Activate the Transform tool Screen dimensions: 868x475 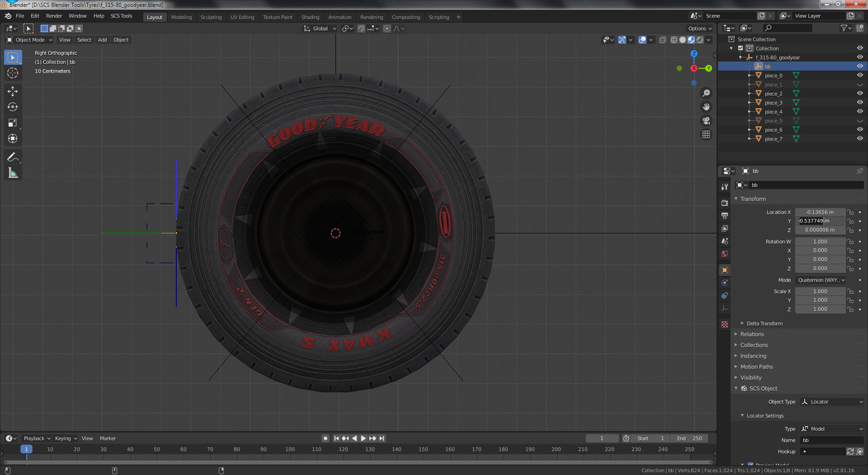click(x=13, y=138)
